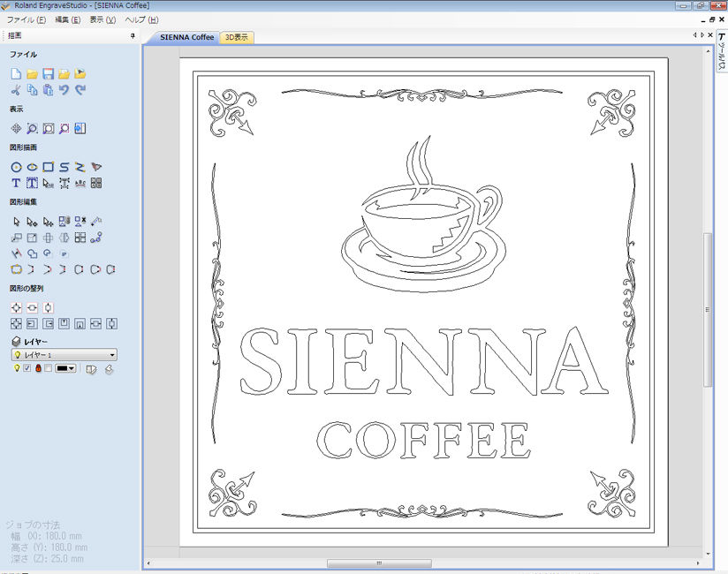Expand the レイヤー 1 layer dropdown
This screenshot has width=728, height=574.
tap(112, 354)
